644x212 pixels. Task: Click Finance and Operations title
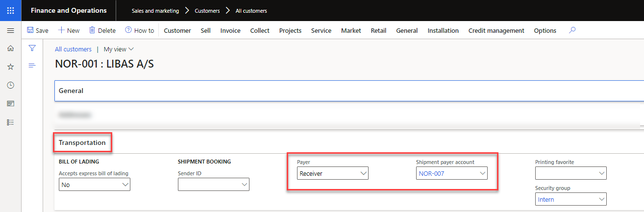69,10
